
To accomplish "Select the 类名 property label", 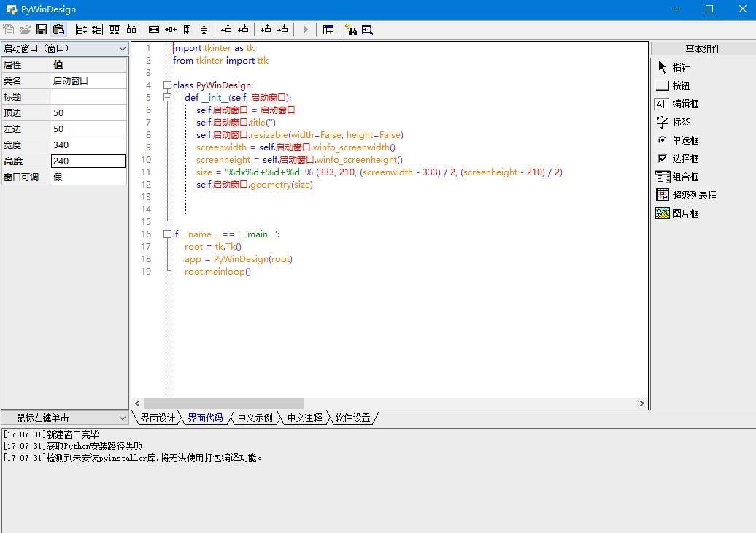I will coord(26,80).
